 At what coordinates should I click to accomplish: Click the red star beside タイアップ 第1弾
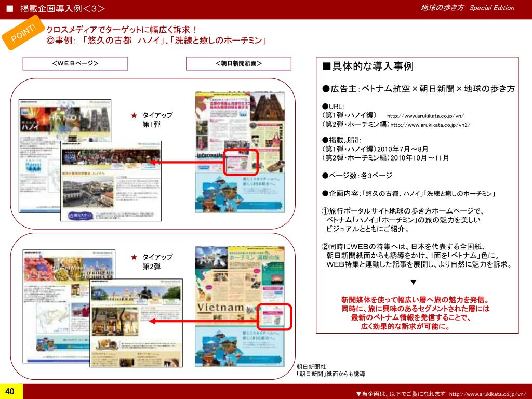click(134, 115)
